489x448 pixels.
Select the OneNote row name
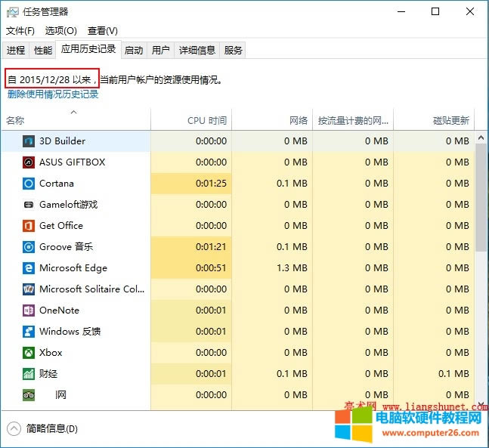(59, 311)
